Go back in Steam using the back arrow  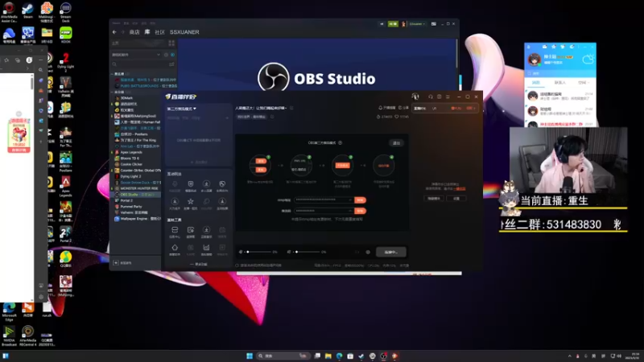point(114,32)
